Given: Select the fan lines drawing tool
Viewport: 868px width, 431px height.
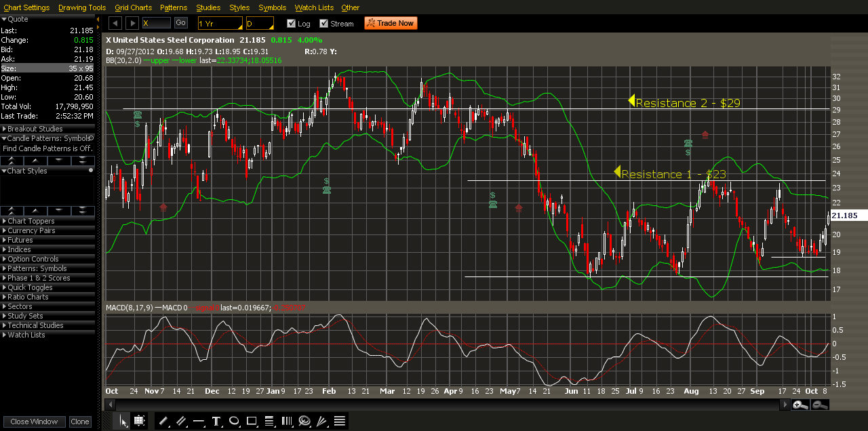Looking at the screenshot, I should tap(322, 421).
